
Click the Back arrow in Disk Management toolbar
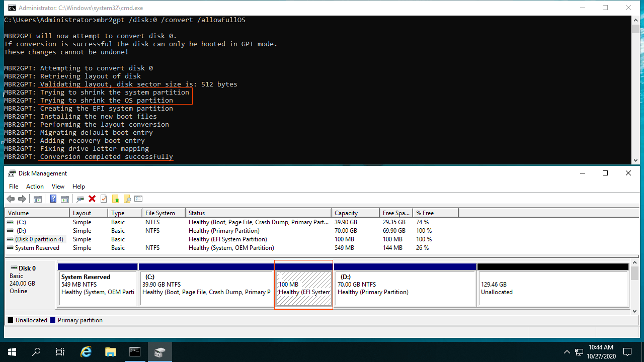pos(10,199)
